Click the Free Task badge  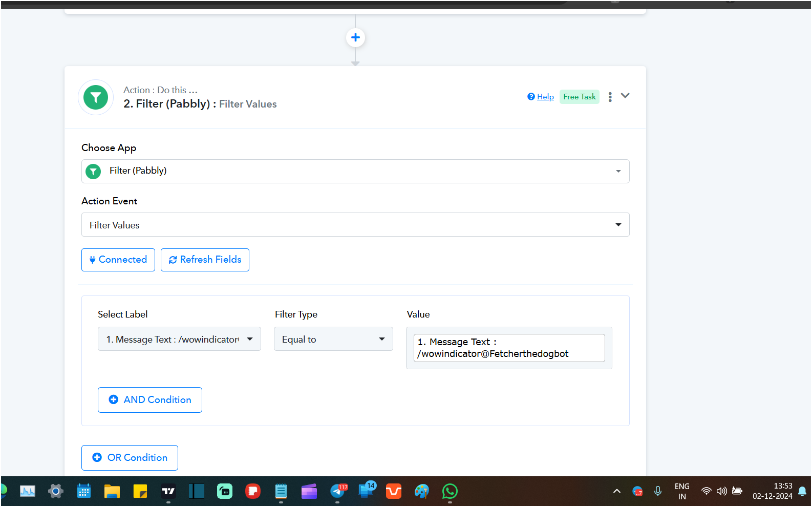click(x=579, y=97)
